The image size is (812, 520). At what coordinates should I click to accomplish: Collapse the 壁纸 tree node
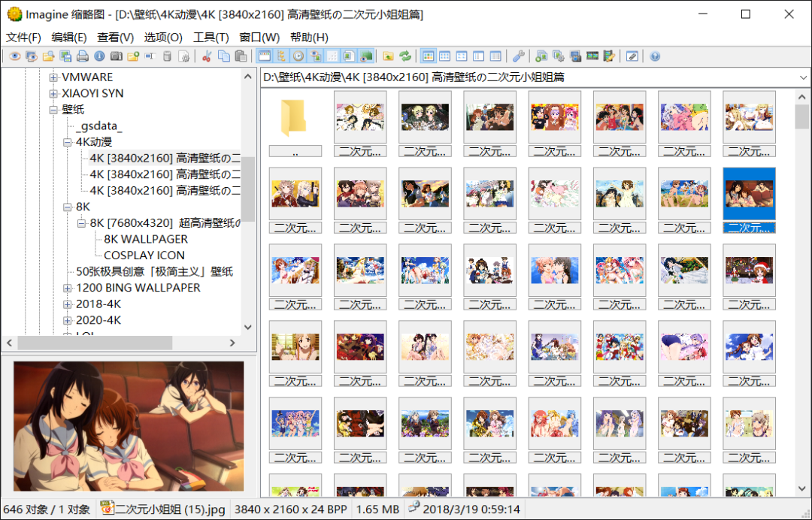point(53,110)
